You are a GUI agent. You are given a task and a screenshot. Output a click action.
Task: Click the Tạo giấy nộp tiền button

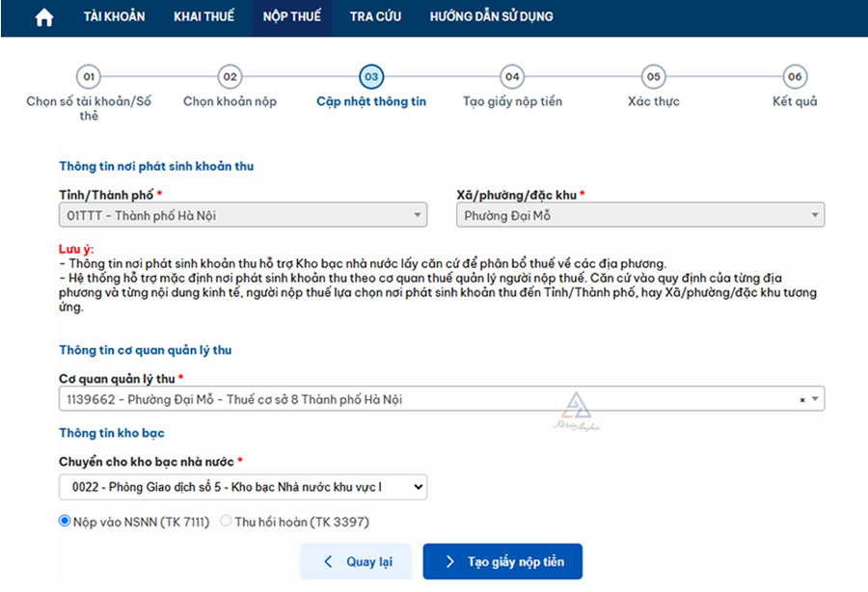(502, 562)
